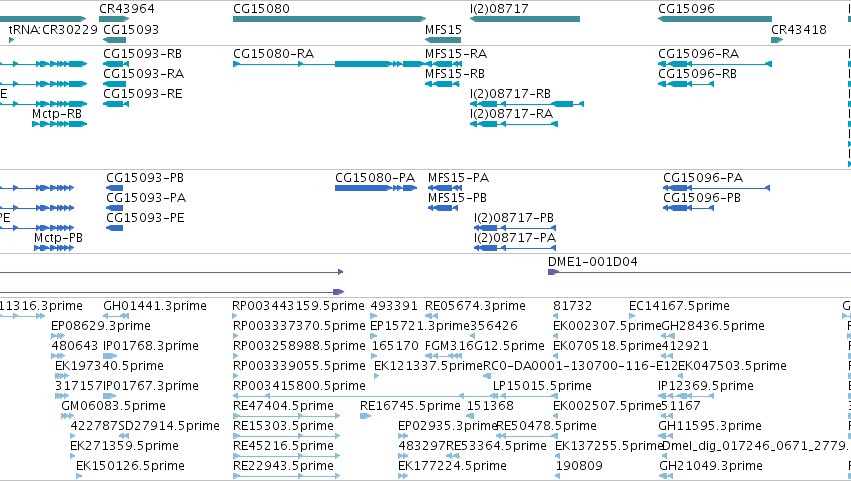The height and width of the screenshot is (481, 851).
Task: Click the CG15096 gene label
Action: point(686,9)
